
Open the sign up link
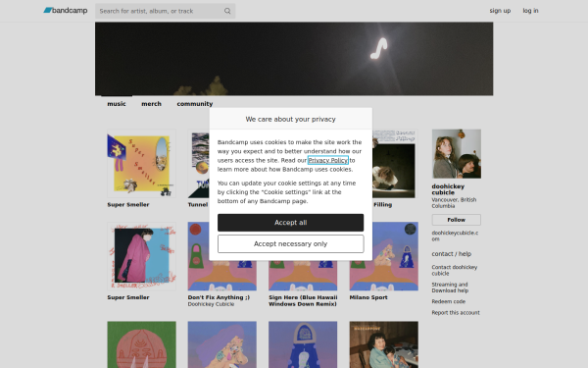pos(500,11)
